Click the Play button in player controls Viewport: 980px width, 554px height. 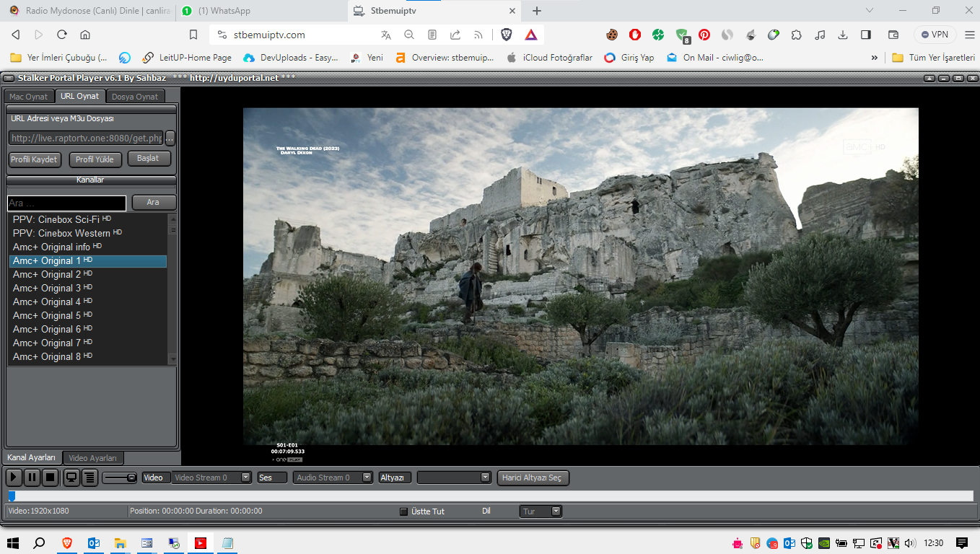point(14,477)
